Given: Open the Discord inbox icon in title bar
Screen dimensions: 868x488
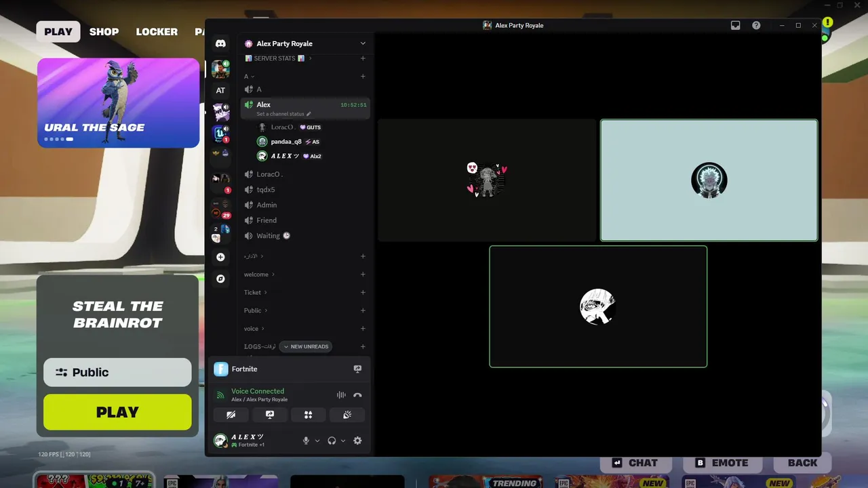Looking at the screenshot, I should point(735,25).
